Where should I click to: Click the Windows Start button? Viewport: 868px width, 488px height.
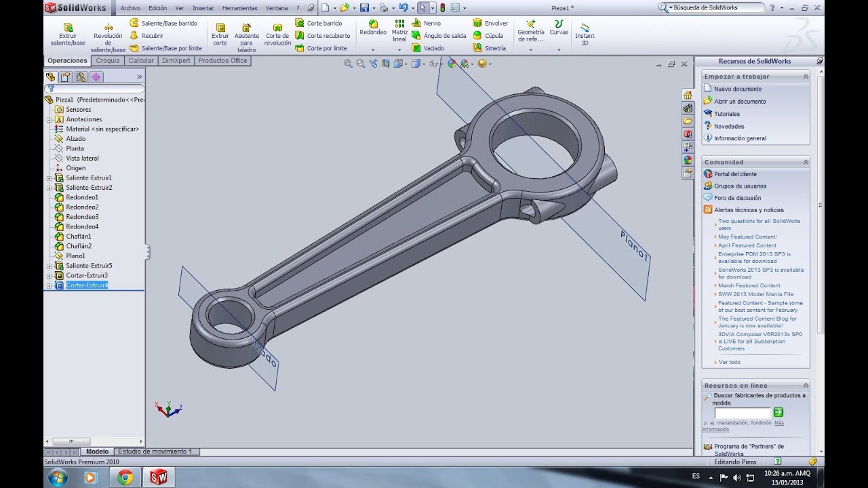click(x=58, y=476)
